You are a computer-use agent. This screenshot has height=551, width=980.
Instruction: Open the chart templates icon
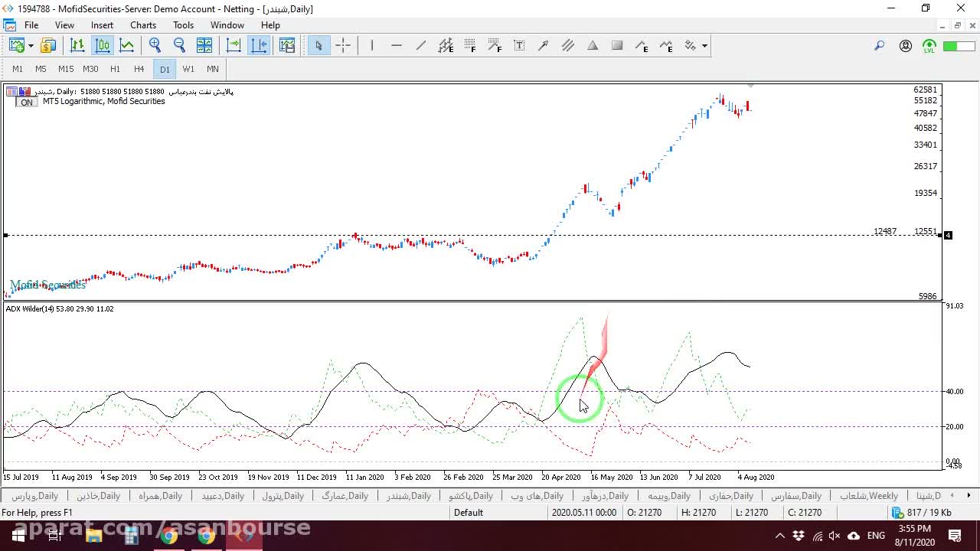click(x=287, y=46)
